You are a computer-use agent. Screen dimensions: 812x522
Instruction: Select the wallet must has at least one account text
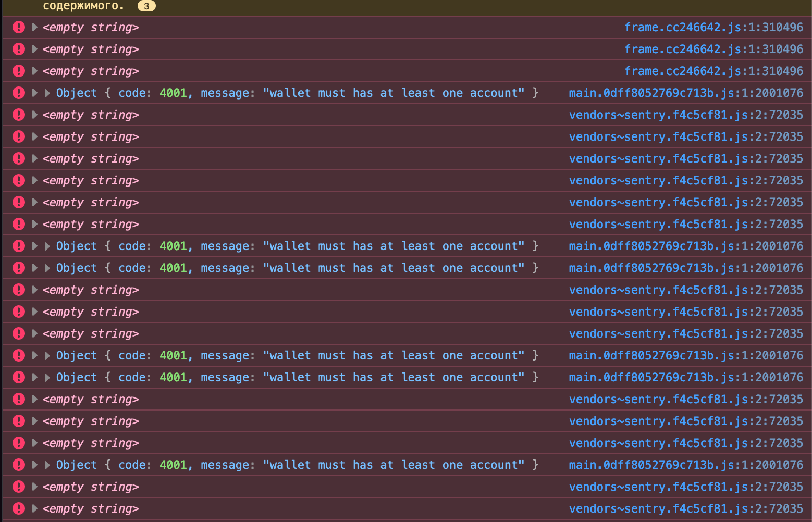point(395,92)
